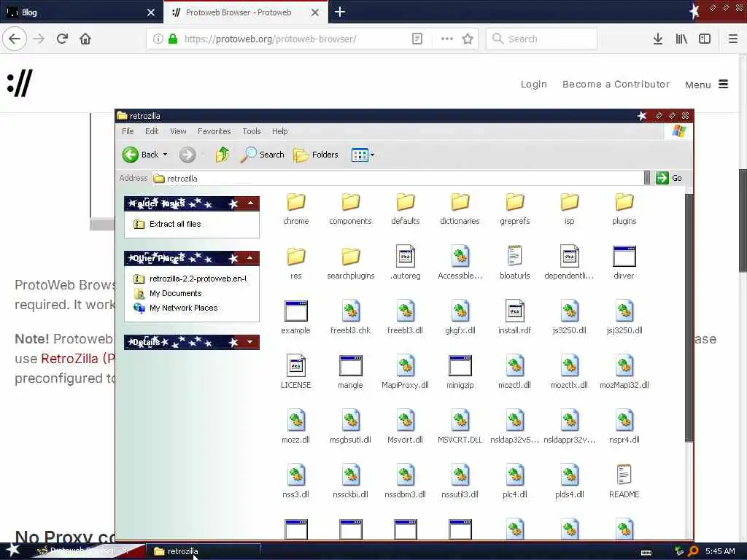The height and width of the screenshot is (560, 747).
Task: Open My Network Places link
Action: [x=183, y=308]
